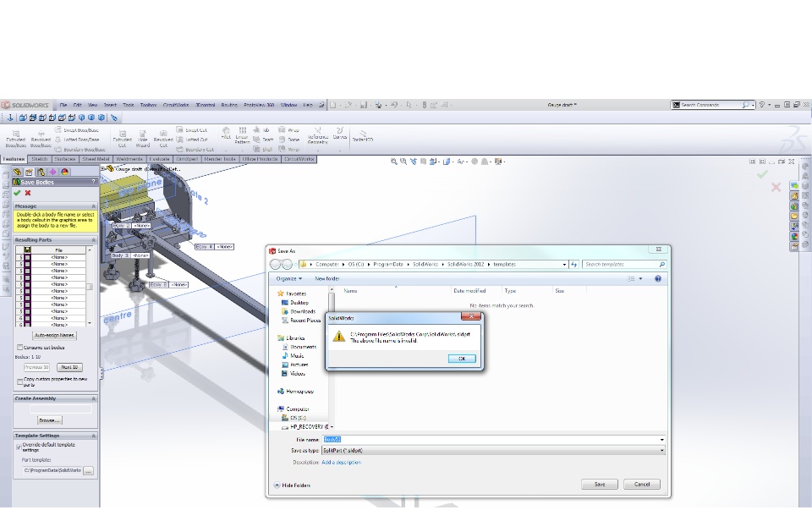The width and height of the screenshot is (812, 510).
Task: Click the Resulting Parts list scrollbar
Action: pos(90,287)
